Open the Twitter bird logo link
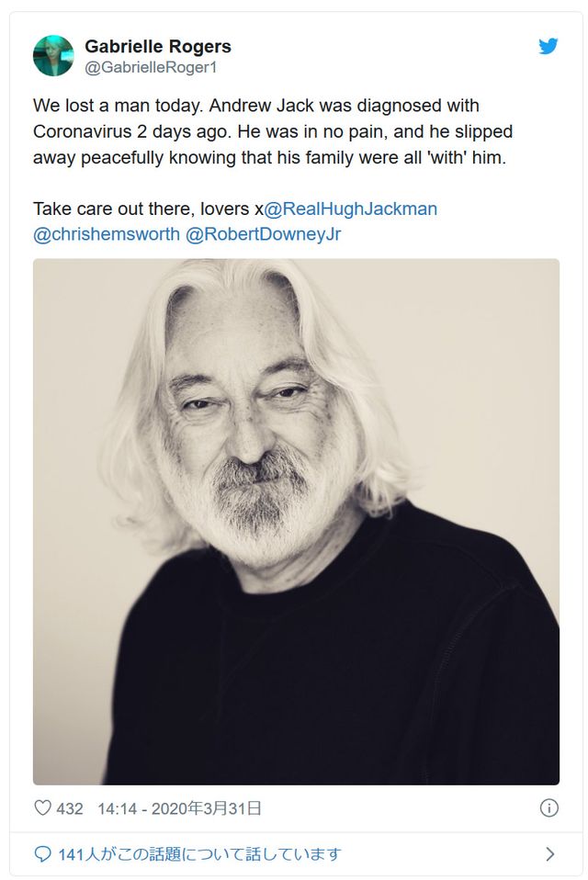 tap(548, 46)
